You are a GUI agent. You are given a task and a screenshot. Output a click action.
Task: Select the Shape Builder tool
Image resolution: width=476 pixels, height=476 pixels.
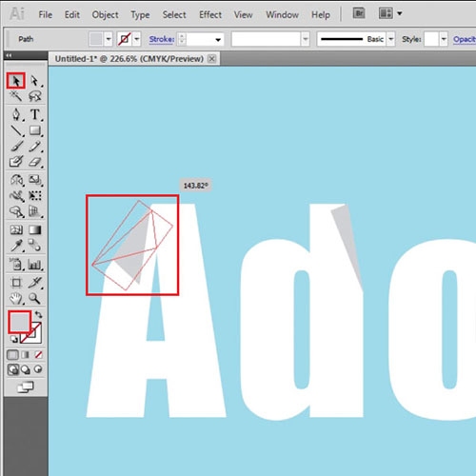[x=16, y=211]
